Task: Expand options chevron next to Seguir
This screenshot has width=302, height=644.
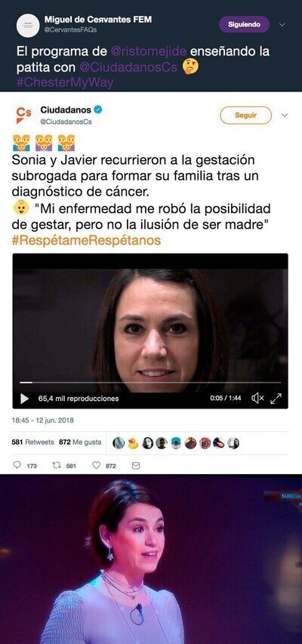Action: click(285, 116)
